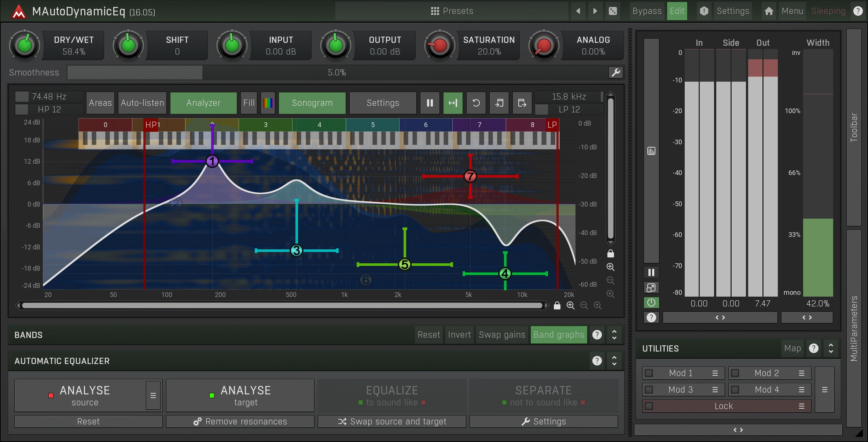
Task: Open the Mod 1 menu
Action: 715,373
